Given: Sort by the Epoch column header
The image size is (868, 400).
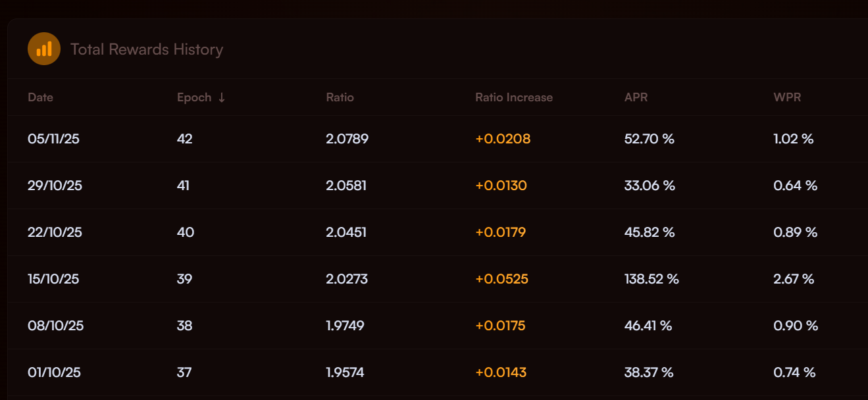Looking at the screenshot, I should pos(194,97).
